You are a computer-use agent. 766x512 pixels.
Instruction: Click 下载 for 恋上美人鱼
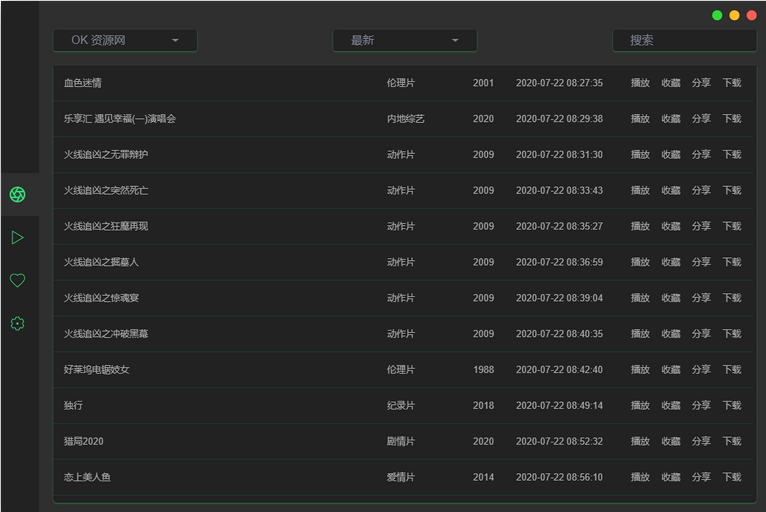pyautogui.click(x=732, y=477)
